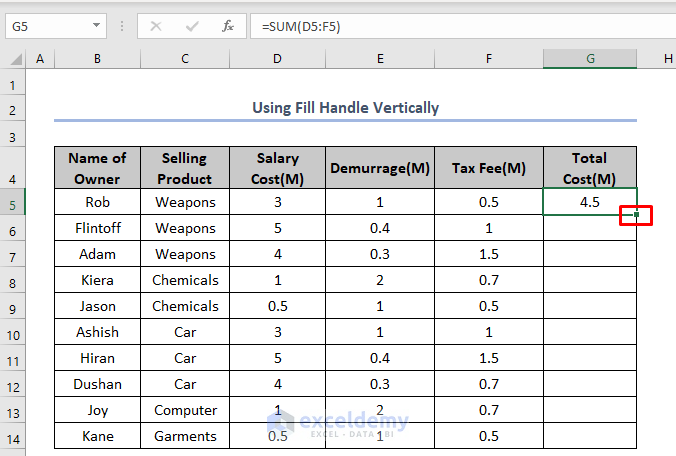This screenshot has height=456, width=676.
Task: Click the 'Total Cost(M)' header cell
Action: click(590, 168)
